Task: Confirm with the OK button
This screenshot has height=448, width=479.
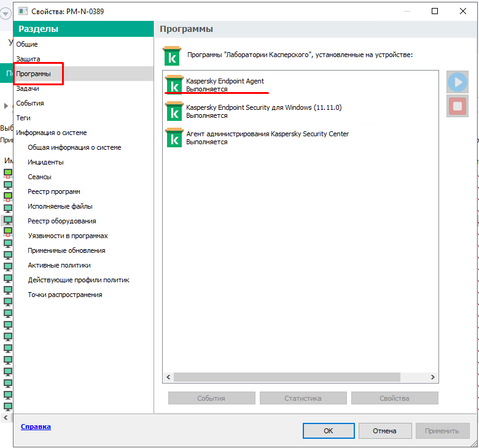Action: coord(329,431)
